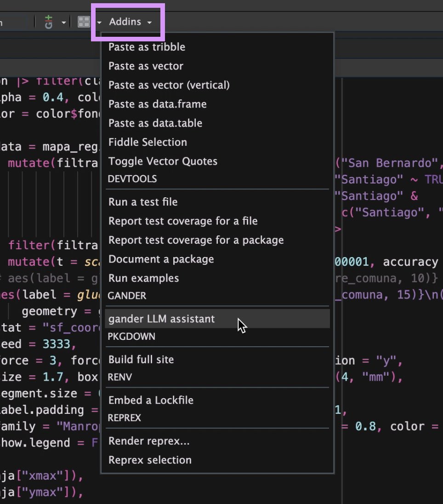Select Paste as data.table

(155, 123)
